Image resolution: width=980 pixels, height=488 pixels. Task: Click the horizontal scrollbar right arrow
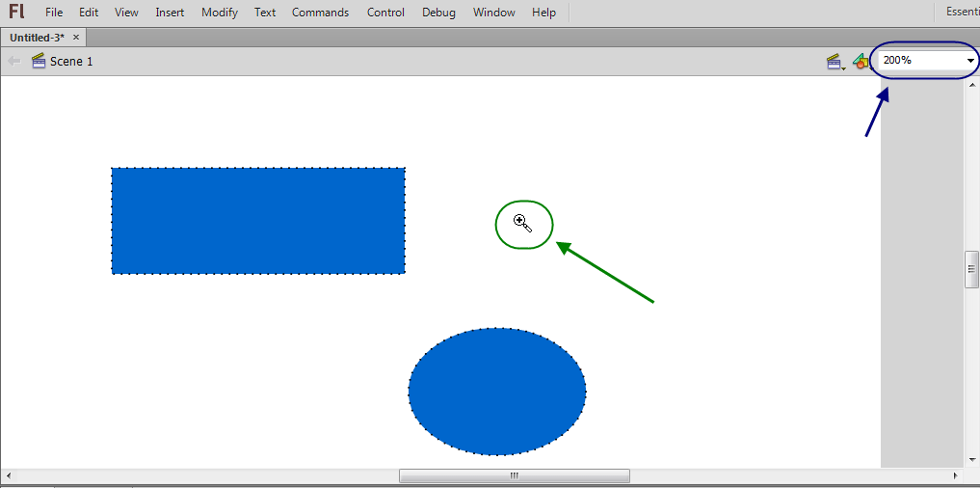956,475
